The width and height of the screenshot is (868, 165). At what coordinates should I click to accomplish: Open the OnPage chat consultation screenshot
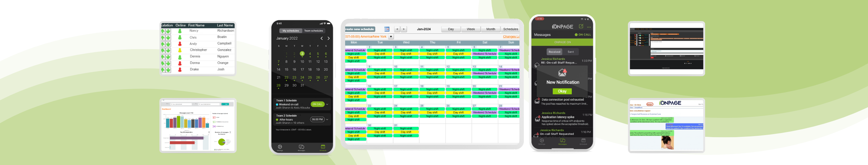pyautogui.click(x=666, y=125)
